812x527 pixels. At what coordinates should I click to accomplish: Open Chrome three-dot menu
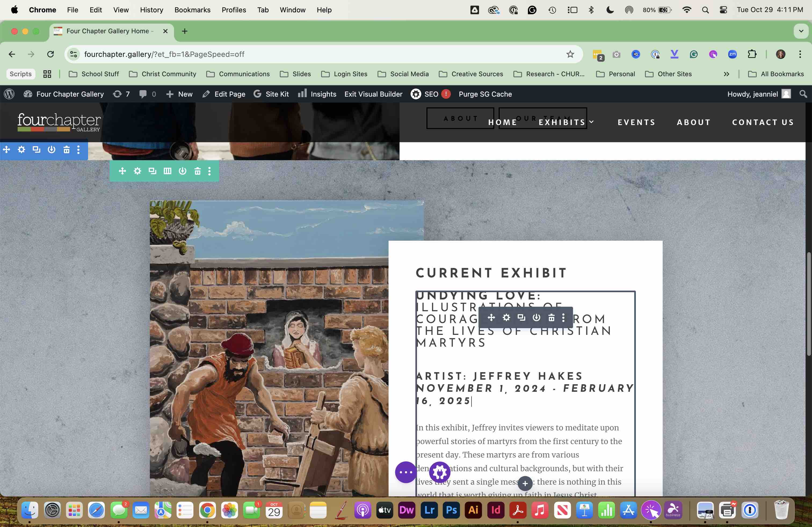coord(800,54)
